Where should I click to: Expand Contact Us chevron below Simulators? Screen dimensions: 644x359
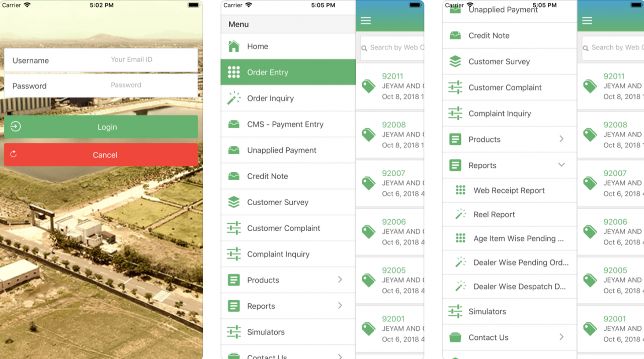click(x=561, y=337)
